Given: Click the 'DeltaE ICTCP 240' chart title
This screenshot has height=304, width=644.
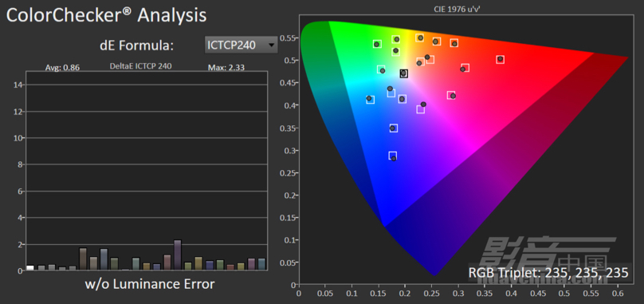Looking at the screenshot, I should tap(141, 65).
